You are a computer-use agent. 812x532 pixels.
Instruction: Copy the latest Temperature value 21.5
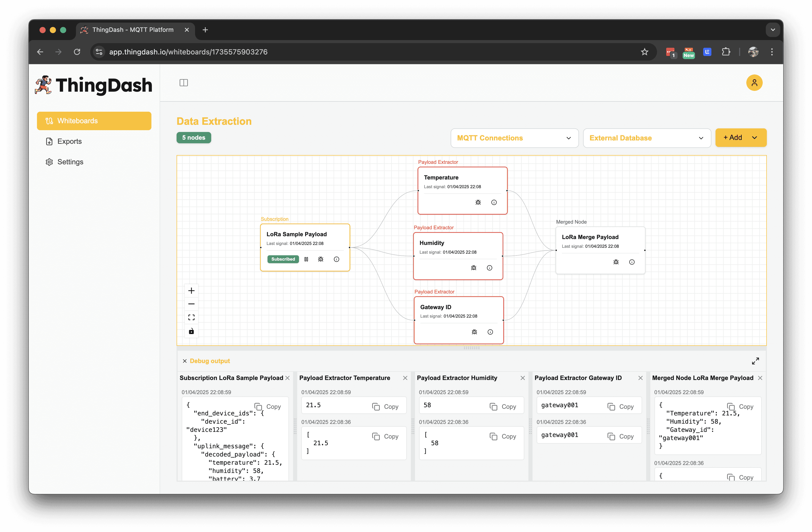[x=385, y=407]
